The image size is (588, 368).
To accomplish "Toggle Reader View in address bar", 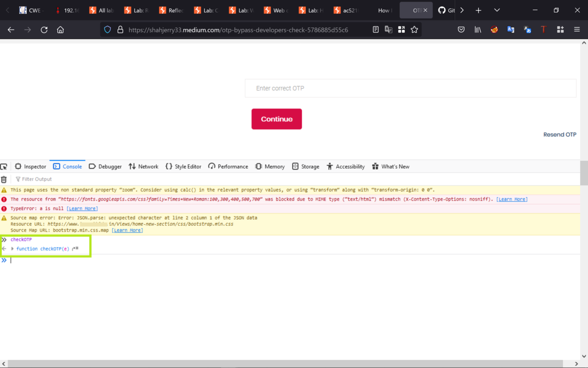I will click(376, 30).
